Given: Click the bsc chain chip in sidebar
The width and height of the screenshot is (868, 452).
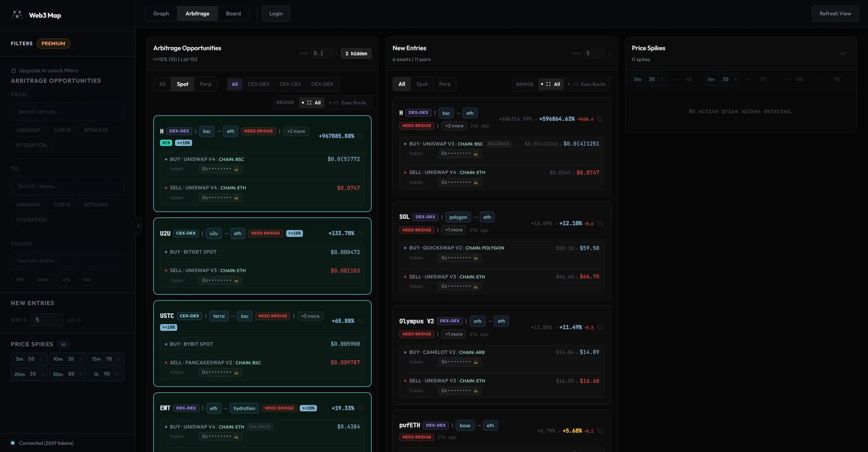Looking at the screenshot, I should point(87,280).
